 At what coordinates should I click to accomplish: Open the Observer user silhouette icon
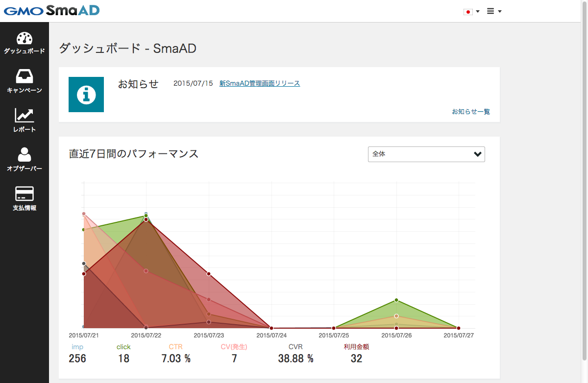pyautogui.click(x=24, y=155)
